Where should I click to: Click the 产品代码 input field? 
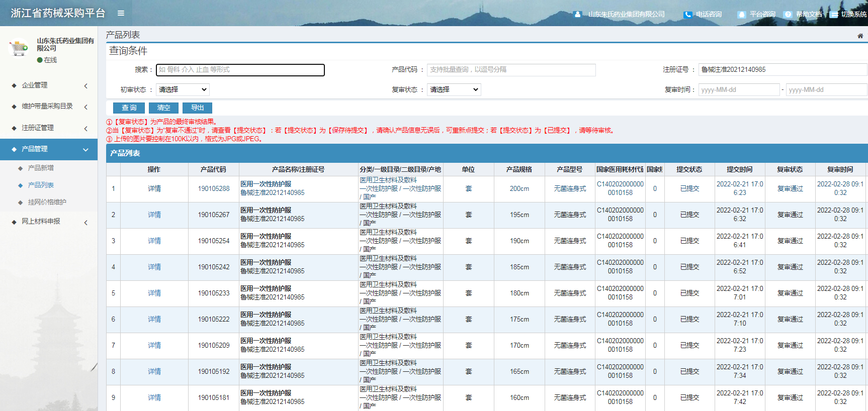[511, 70]
